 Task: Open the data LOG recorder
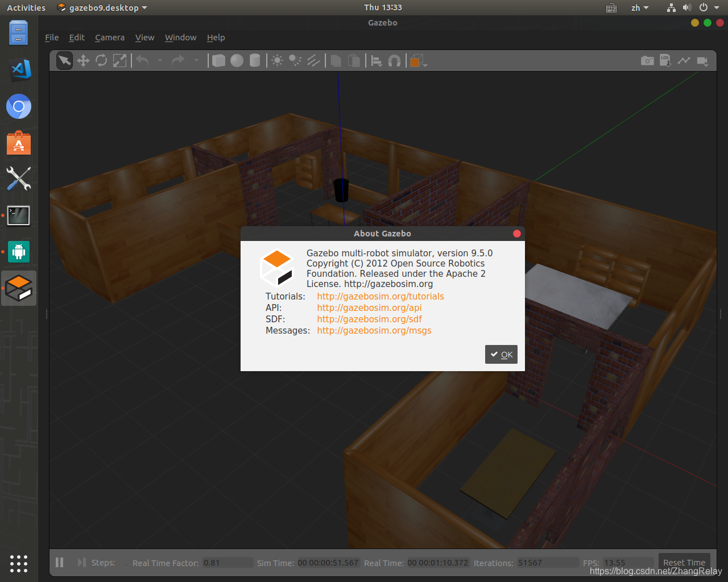(665, 60)
